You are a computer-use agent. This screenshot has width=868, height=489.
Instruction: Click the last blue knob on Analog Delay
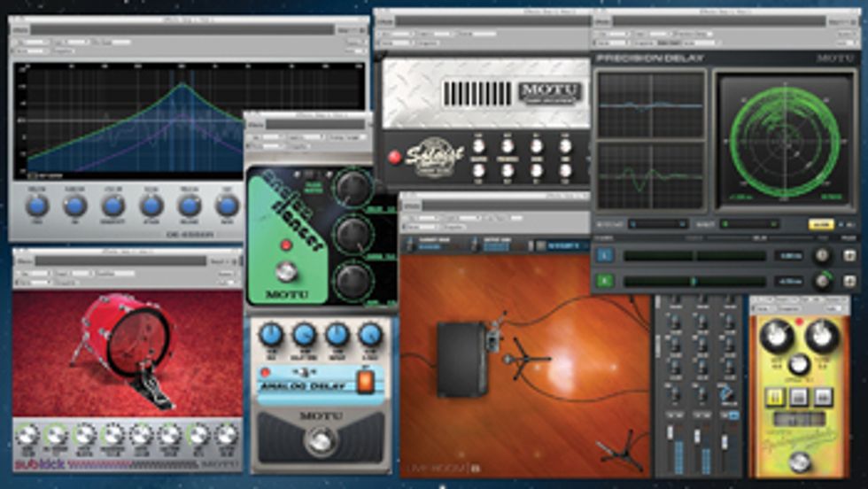pos(370,335)
